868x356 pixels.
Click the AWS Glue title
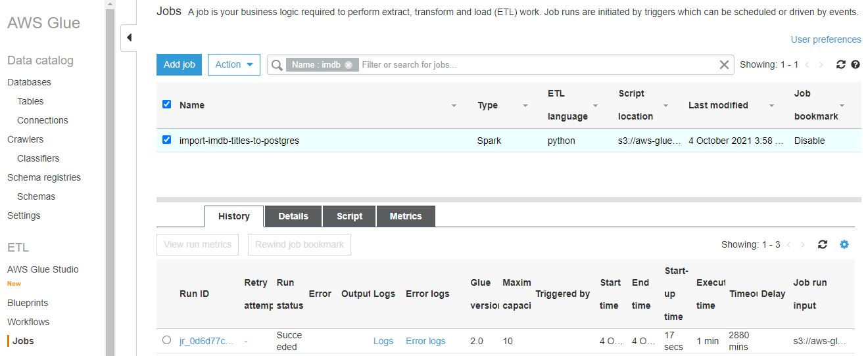click(43, 23)
